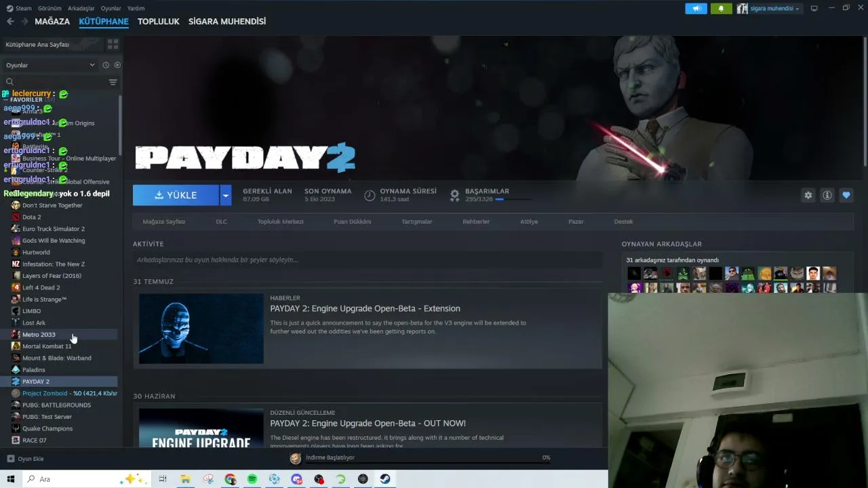Select Metro 2033 in the game list
Screen dimensions: 868x488
(x=39, y=335)
